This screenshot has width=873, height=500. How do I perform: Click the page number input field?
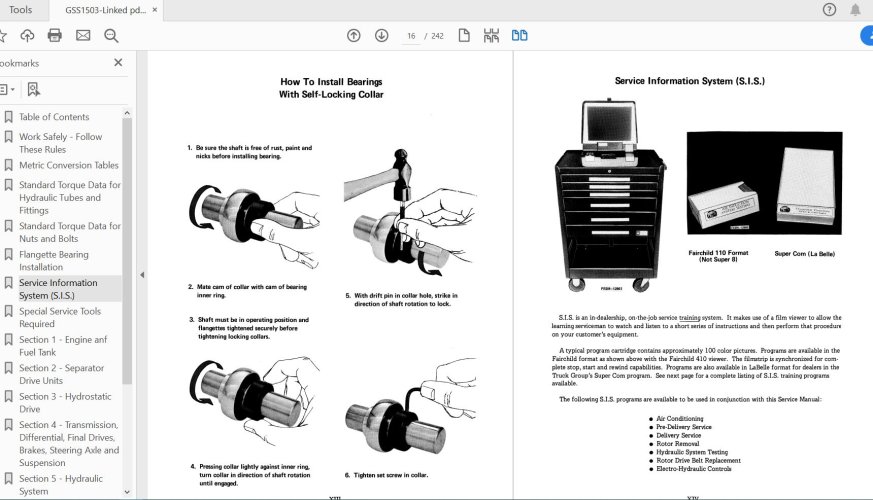pos(410,36)
